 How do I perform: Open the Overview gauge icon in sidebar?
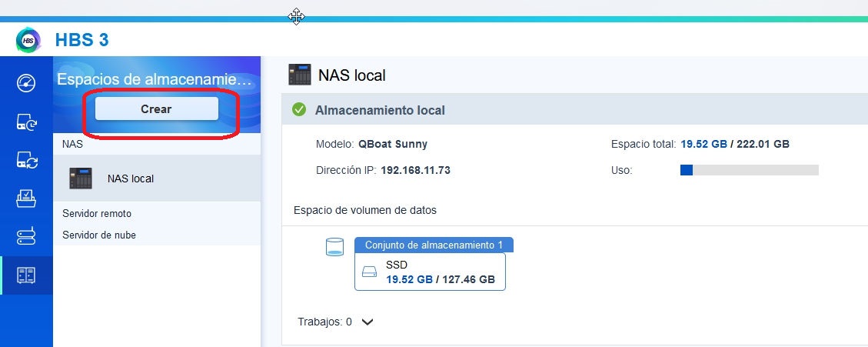click(26, 82)
